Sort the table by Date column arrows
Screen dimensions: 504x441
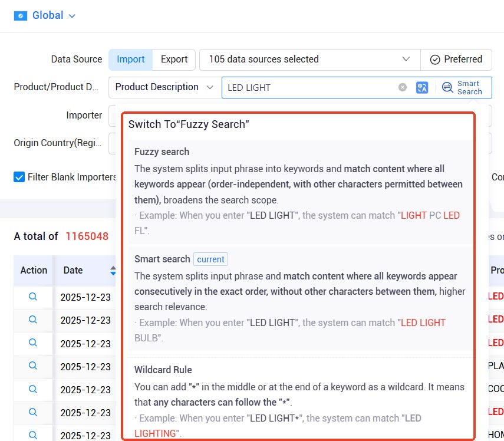click(113, 271)
